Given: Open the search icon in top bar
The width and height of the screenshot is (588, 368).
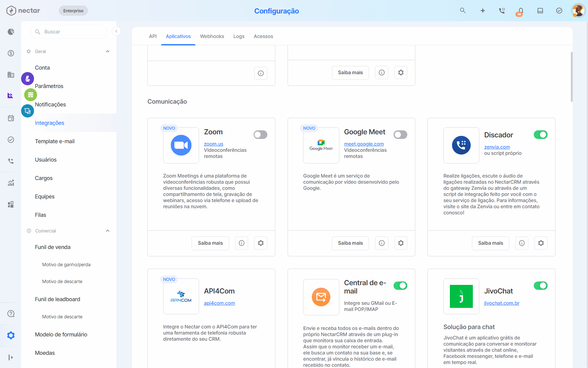Looking at the screenshot, I should coord(463,11).
